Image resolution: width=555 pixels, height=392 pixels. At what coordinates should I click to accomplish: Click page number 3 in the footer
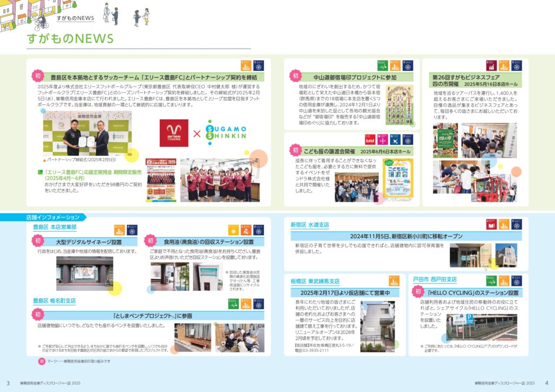pos(8,383)
